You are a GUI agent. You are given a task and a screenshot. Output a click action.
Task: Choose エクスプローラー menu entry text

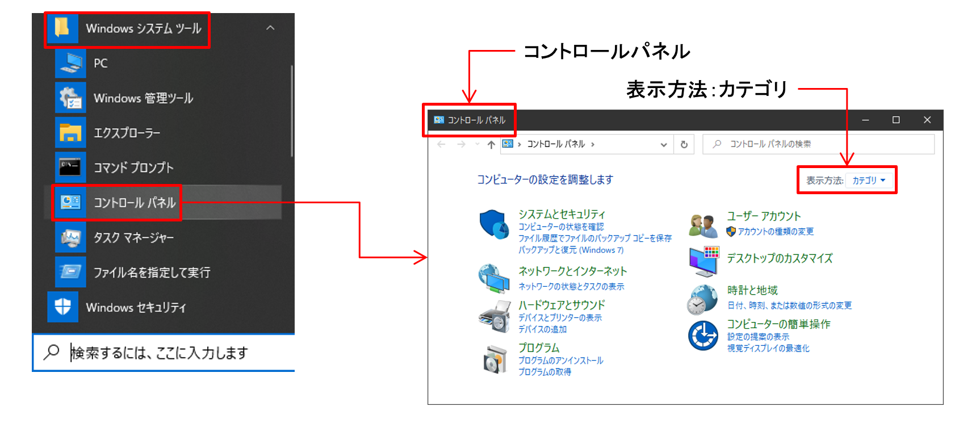(127, 133)
